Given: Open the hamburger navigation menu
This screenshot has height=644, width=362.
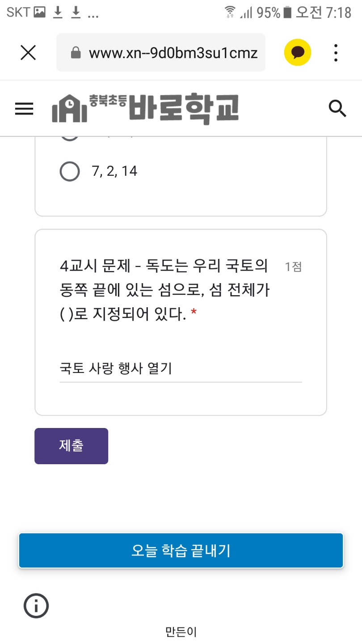Looking at the screenshot, I should (24, 109).
